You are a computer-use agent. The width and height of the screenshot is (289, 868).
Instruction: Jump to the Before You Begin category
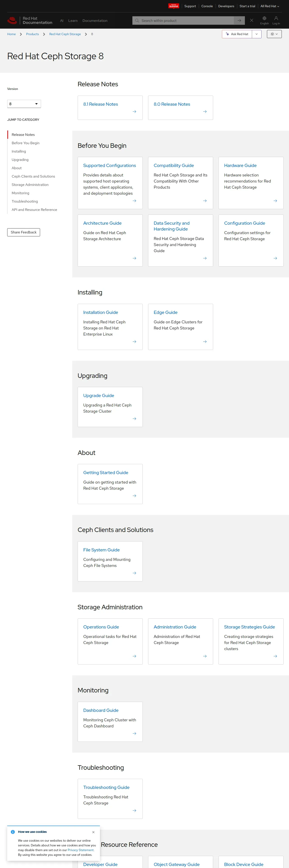click(x=26, y=143)
